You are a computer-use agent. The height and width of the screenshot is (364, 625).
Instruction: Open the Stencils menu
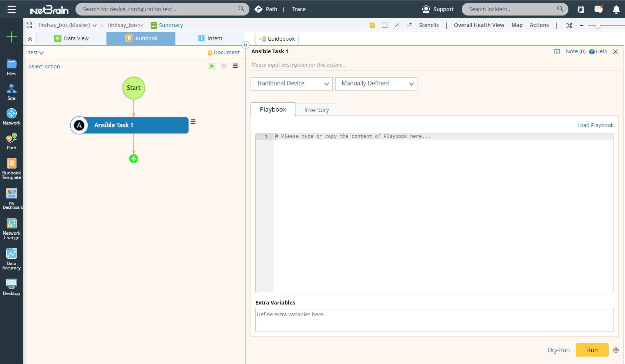click(429, 25)
